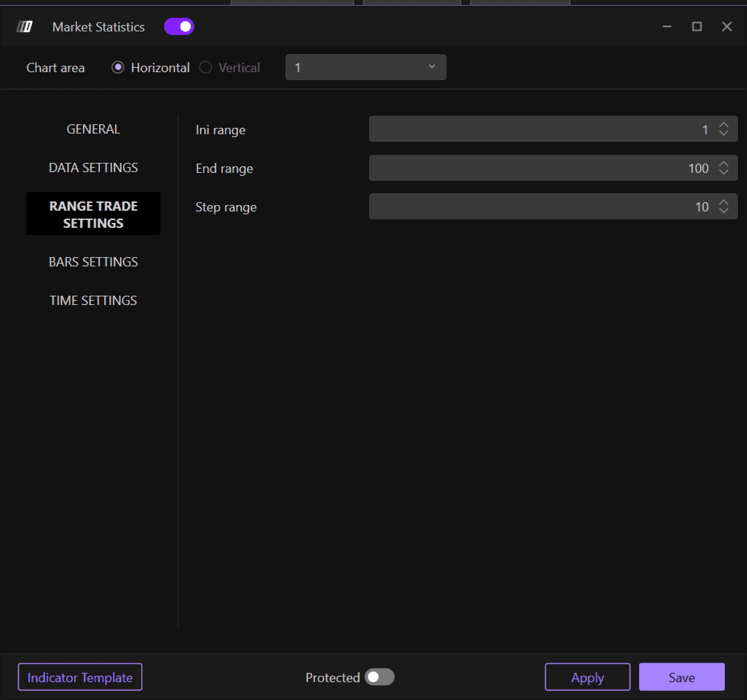
Task: Go to BARS SETTINGS section
Action: [93, 262]
